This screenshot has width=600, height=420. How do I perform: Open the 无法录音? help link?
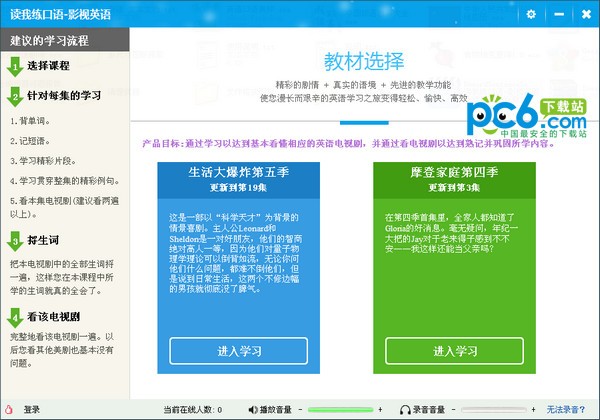click(x=566, y=410)
